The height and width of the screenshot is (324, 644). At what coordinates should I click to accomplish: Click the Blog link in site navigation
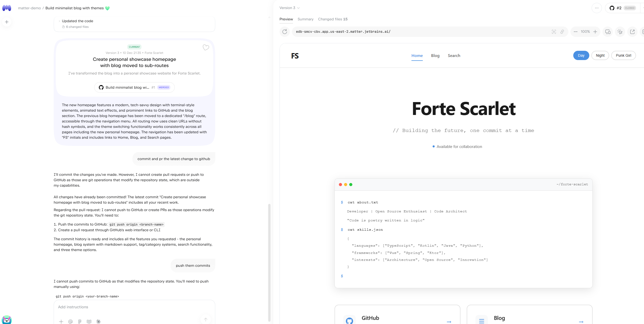point(435,56)
